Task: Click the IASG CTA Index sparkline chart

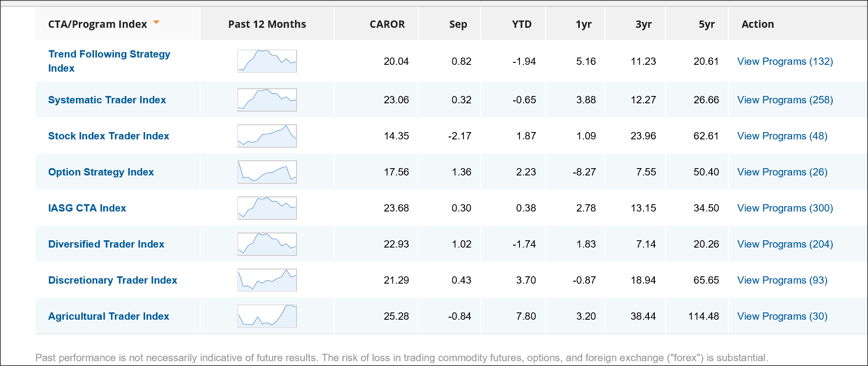Action: tap(267, 208)
